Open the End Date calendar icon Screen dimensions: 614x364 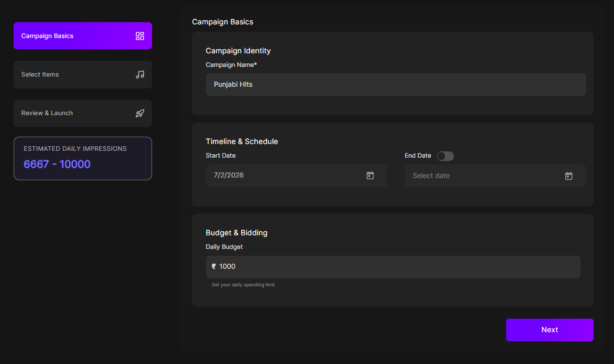[x=569, y=176]
